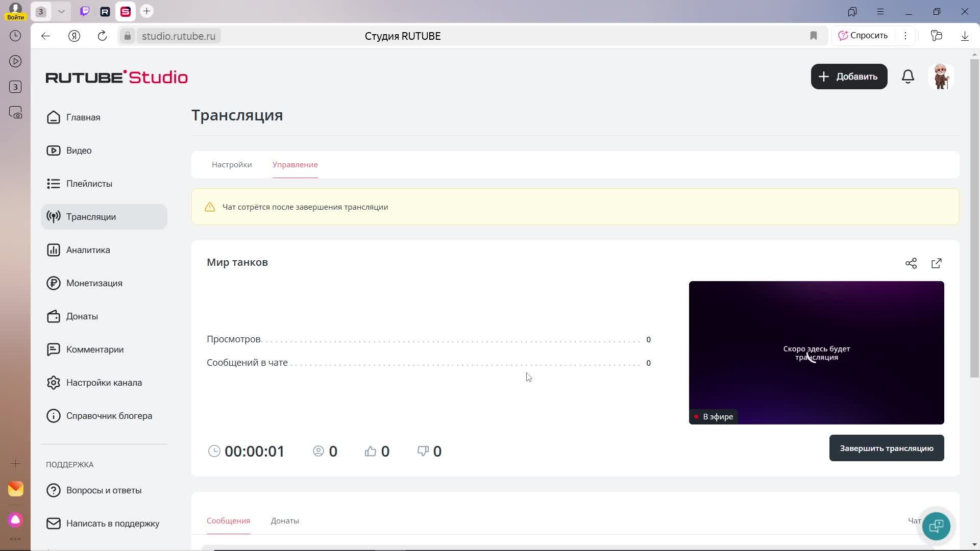Open Настройки канала in the sidebar

point(104,383)
